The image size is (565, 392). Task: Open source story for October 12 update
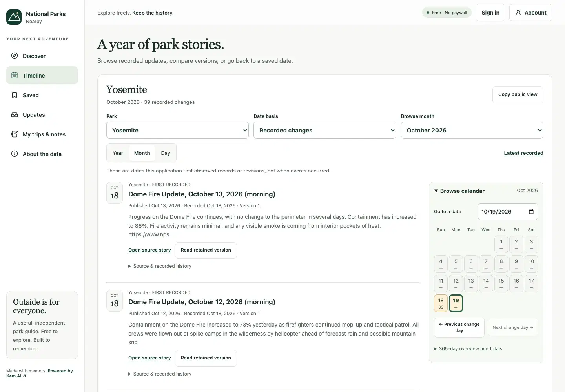pos(149,358)
